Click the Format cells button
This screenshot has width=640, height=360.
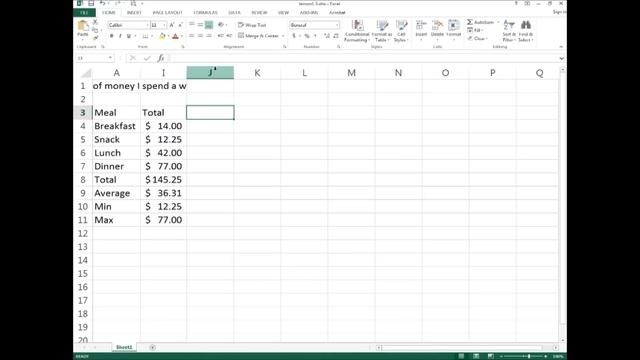point(453,30)
